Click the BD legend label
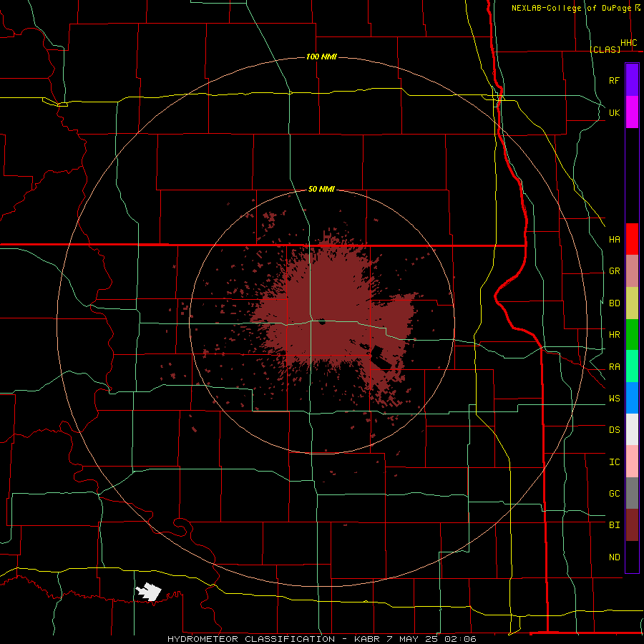 point(614,303)
